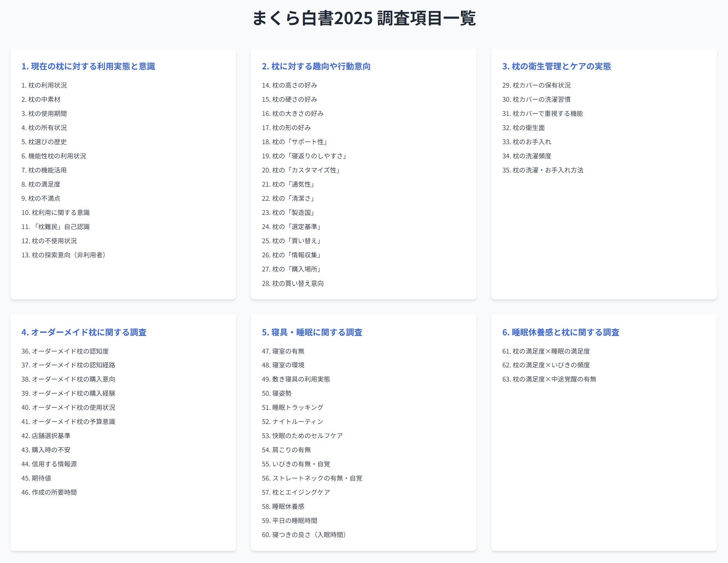Click list item 2. 枕の中素材

(41, 99)
